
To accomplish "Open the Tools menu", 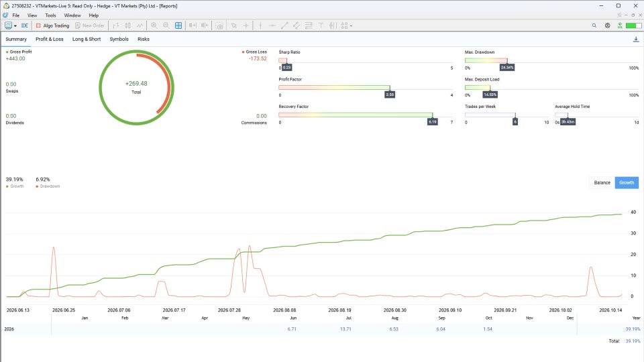I will point(50,15).
